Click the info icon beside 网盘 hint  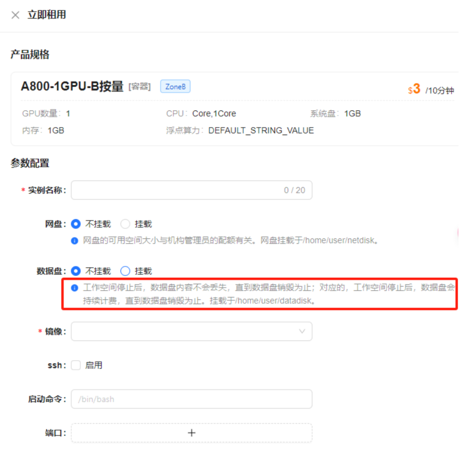(75, 241)
